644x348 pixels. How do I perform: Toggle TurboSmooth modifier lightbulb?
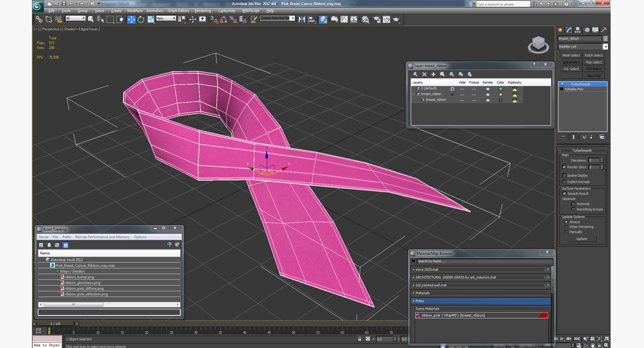(562, 84)
